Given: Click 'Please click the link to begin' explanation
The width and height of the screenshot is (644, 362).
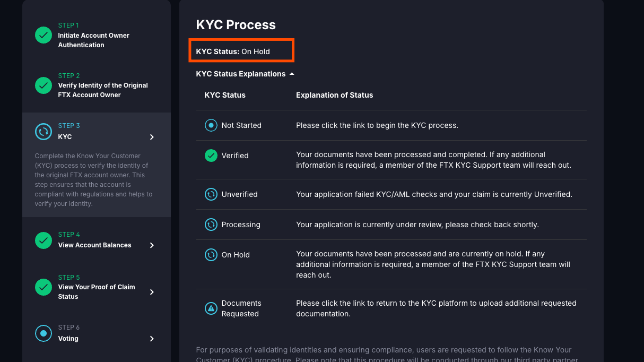Looking at the screenshot, I should (x=377, y=125).
